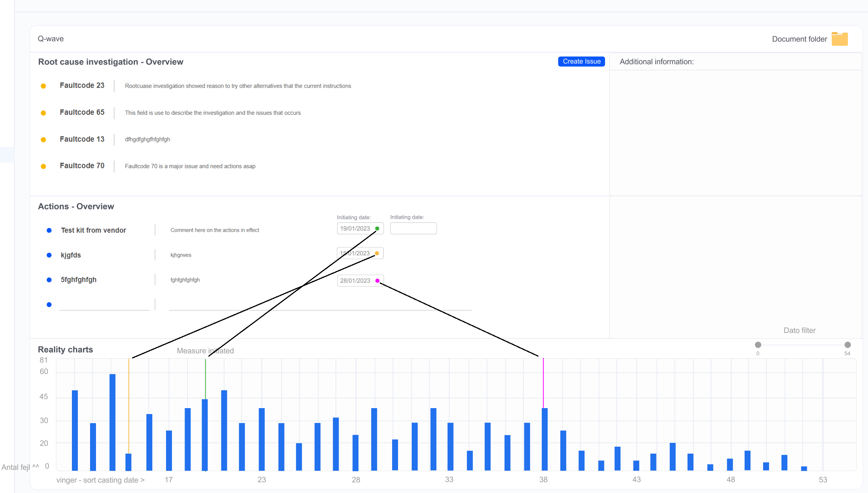Click the 'dfhgdfghgfhfghfgh' description text
This screenshot has height=493, width=868.
(148, 139)
